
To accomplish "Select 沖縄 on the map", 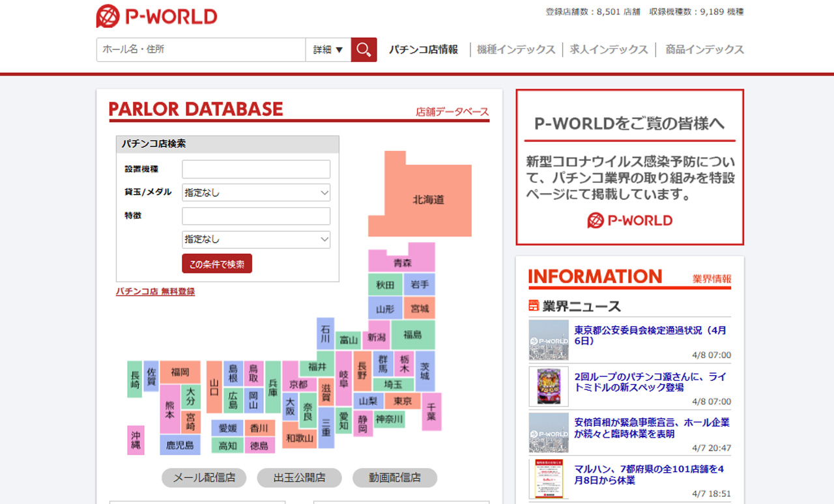I will coord(136,440).
